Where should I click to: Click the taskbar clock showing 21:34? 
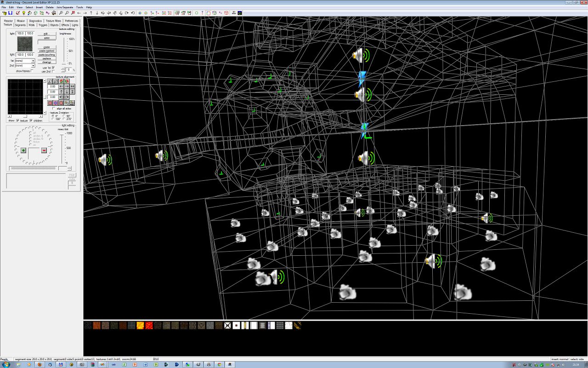tap(576, 364)
